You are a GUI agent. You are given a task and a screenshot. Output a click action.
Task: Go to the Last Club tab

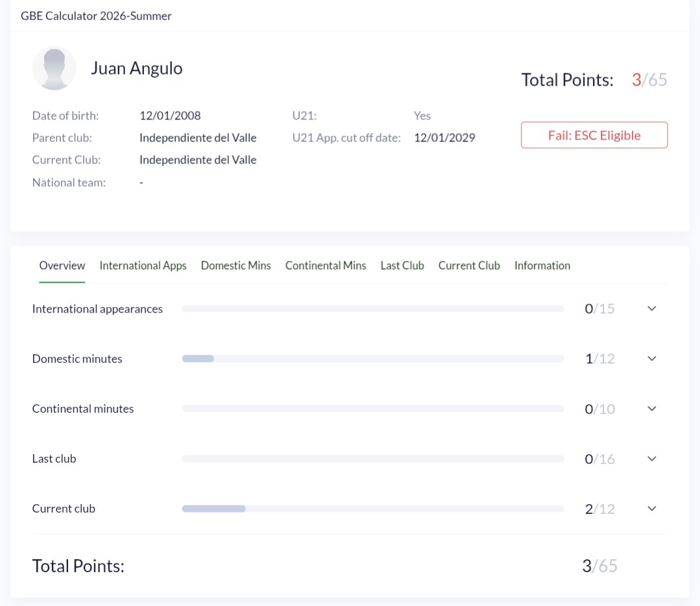pyautogui.click(x=402, y=266)
